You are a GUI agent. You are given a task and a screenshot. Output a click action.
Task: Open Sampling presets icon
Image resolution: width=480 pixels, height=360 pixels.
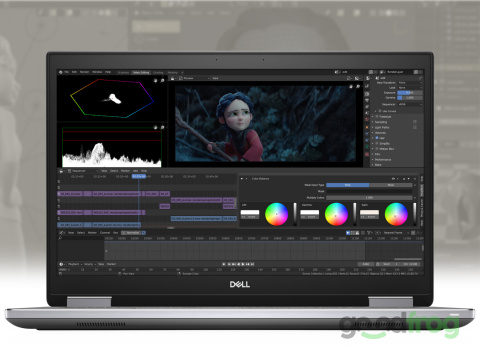(415, 122)
